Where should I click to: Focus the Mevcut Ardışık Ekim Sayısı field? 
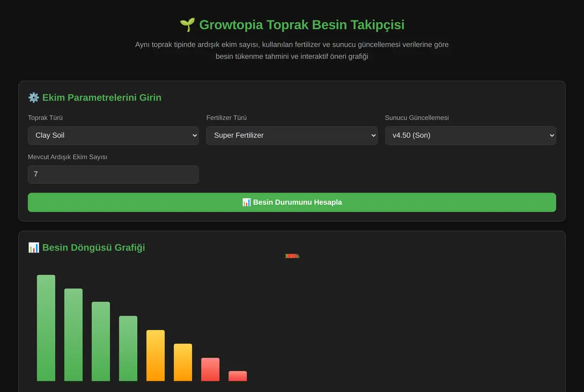113,174
